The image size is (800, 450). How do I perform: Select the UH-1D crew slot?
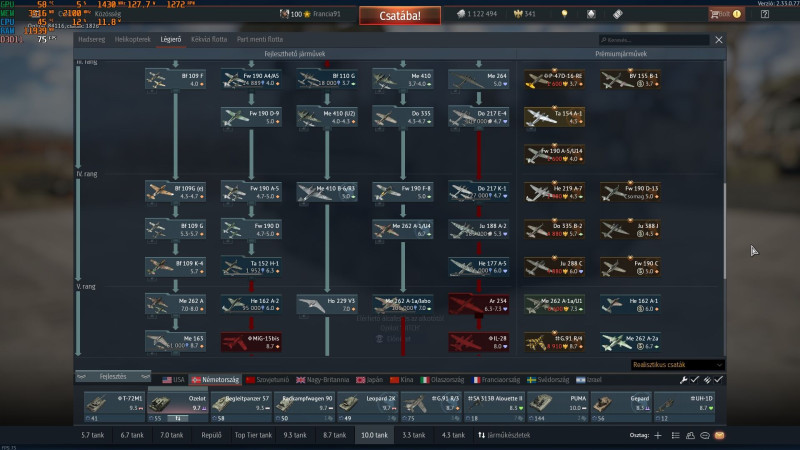[684, 407]
